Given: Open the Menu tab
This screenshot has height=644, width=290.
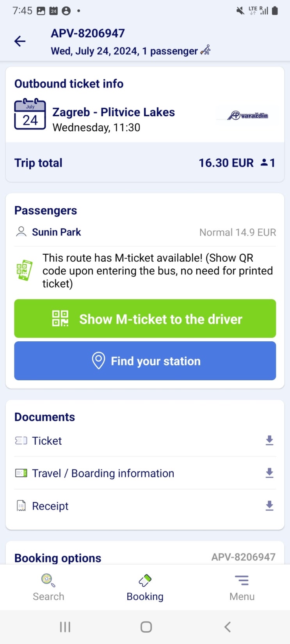Looking at the screenshot, I should (x=242, y=587).
